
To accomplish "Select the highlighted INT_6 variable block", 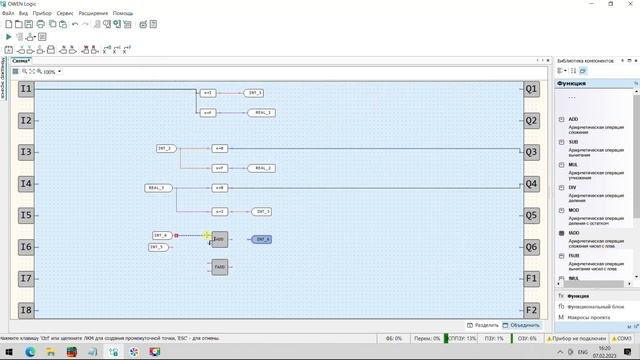I will tap(261, 239).
